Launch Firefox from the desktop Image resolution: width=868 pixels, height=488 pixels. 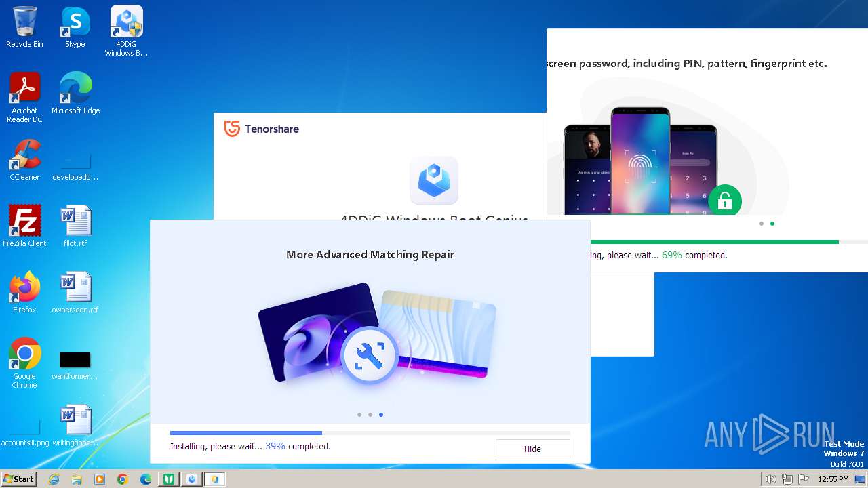pyautogui.click(x=24, y=292)
